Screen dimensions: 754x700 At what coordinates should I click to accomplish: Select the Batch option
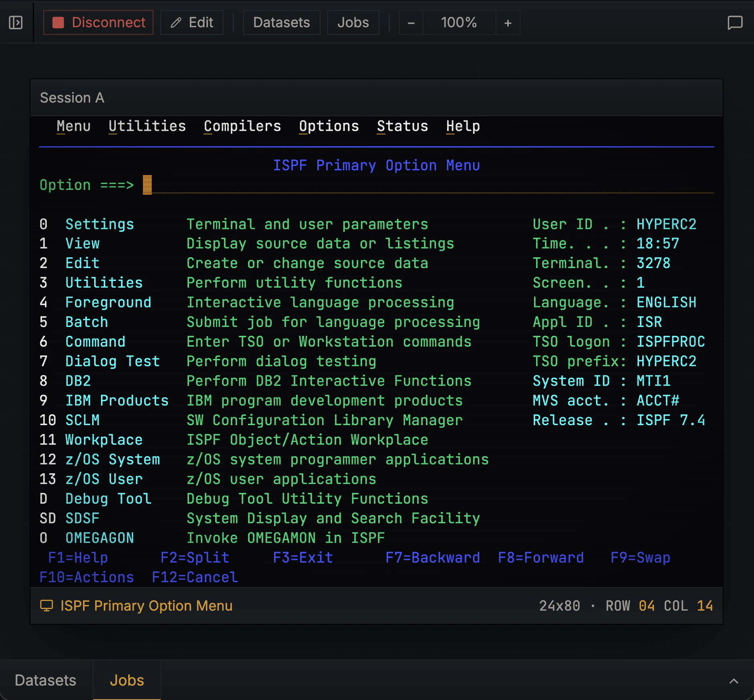point(87,322)
